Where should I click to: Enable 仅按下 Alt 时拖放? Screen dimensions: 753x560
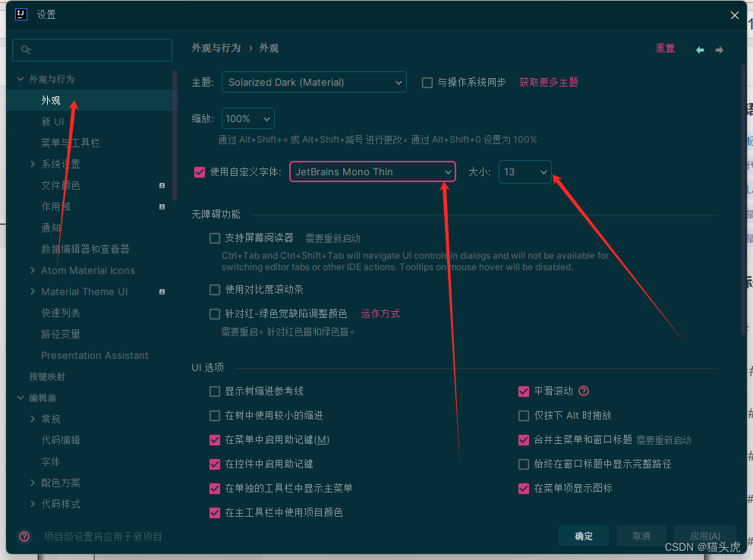click(524, 416)
